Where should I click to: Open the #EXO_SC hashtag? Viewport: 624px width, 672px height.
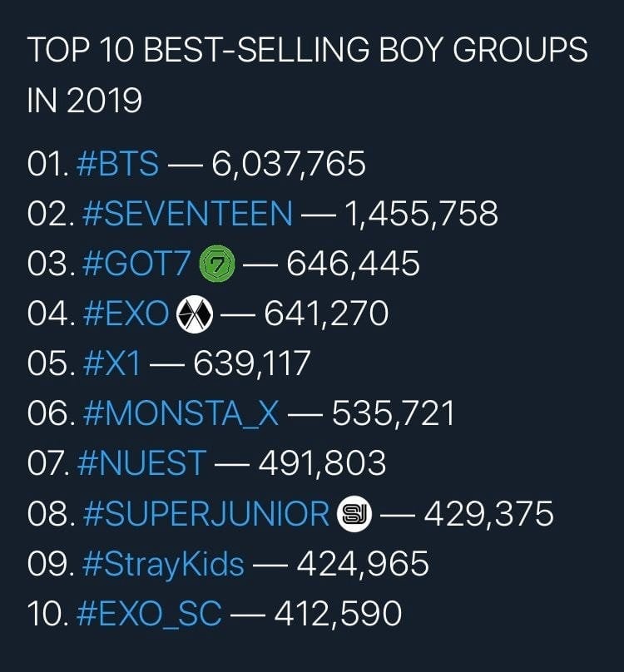(149, 614)
